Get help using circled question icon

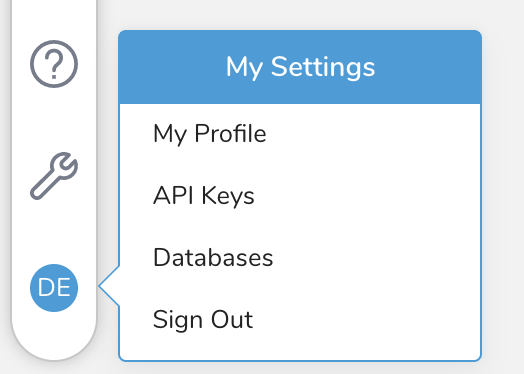click(54, 64)
